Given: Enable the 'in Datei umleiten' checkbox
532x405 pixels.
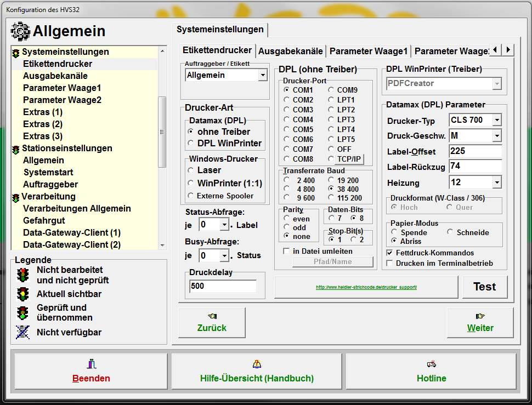Looking at the screenshot, I should (x=286, y=252).
